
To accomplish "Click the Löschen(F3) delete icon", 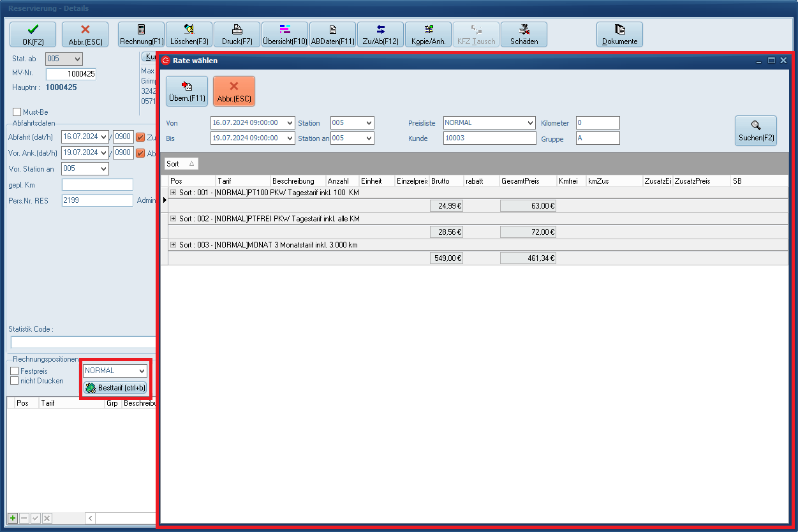I will 189,34.
